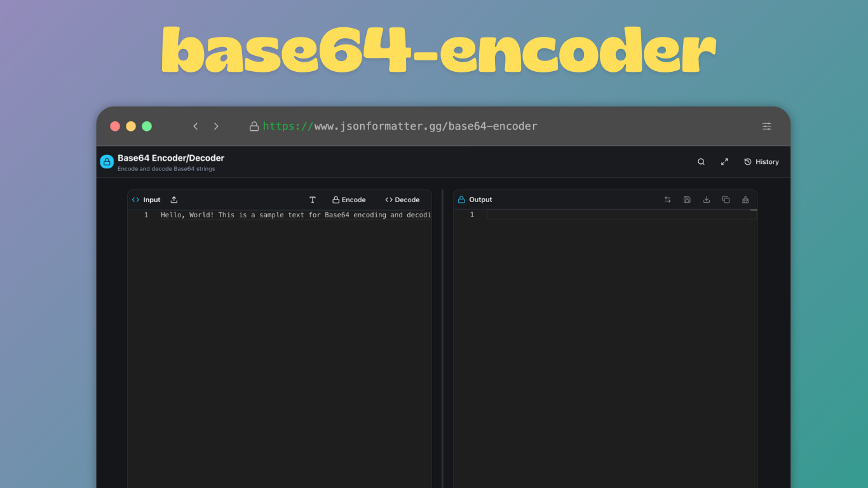Click the padlock icon in address bar

254,126
